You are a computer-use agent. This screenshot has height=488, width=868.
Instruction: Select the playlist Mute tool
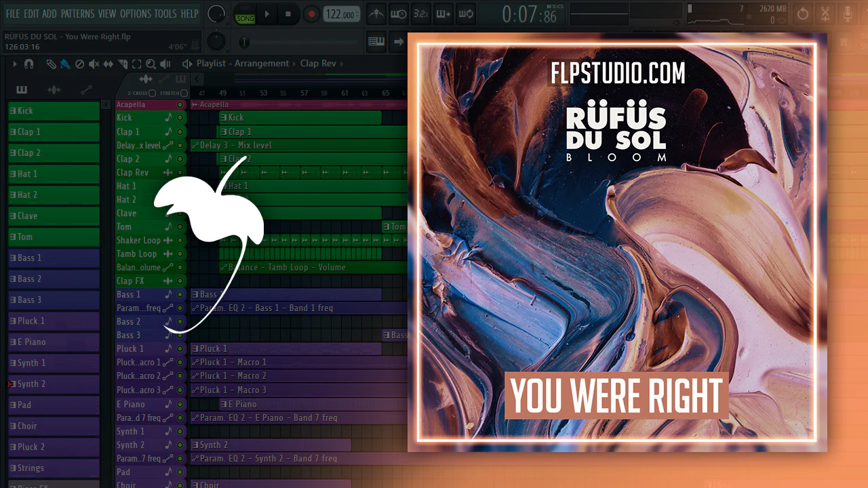(x=94, y=64)
